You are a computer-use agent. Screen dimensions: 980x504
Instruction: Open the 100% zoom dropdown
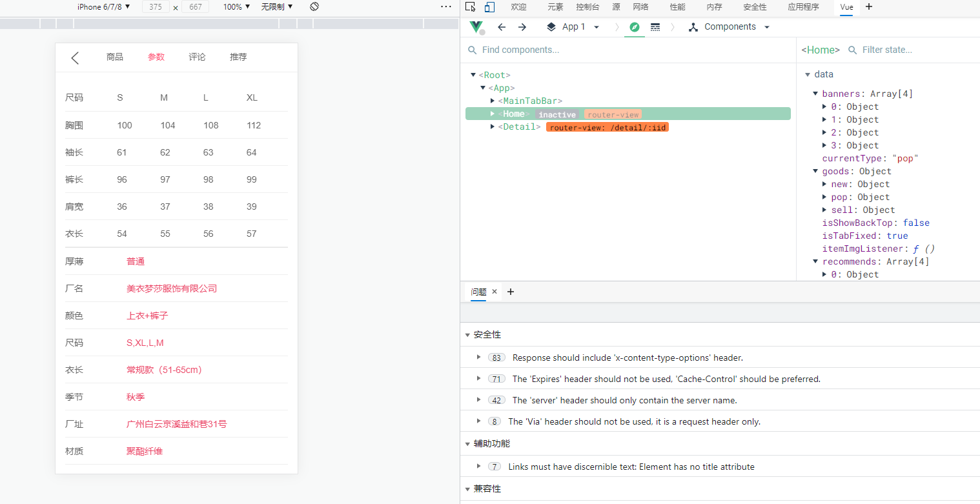tap(236, 6)
